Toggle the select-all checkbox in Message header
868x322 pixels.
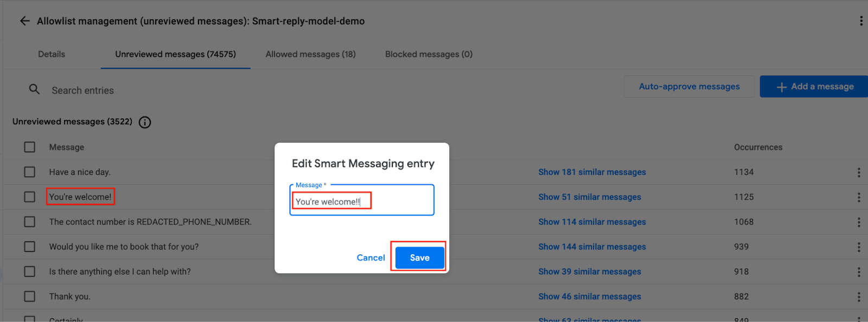(x=30, y=147)
